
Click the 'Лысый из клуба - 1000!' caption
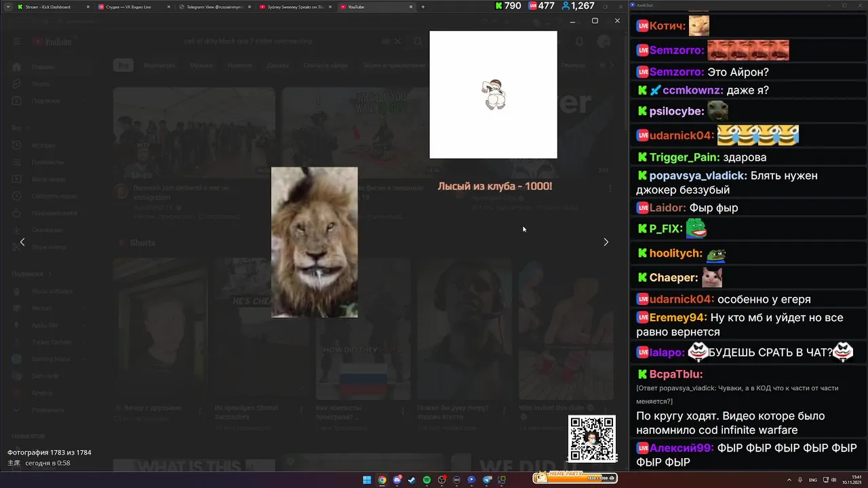(x=494, y=186)
